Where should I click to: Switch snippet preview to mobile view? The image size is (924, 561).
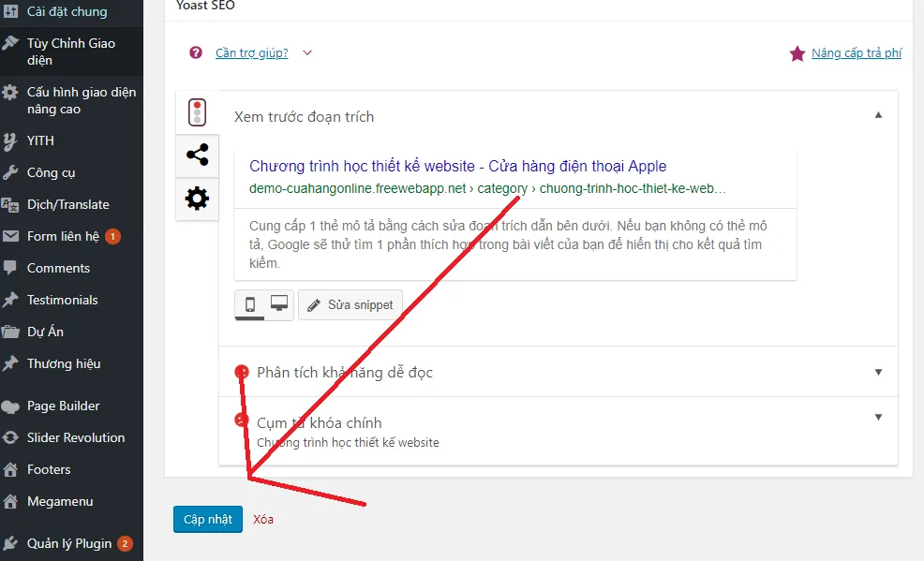[250, 304]
